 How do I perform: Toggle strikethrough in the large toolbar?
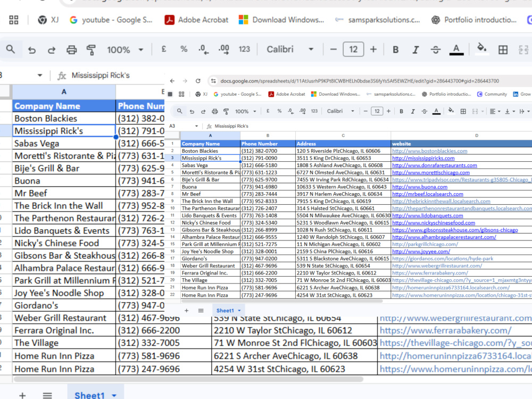click(x=436, y=50)
